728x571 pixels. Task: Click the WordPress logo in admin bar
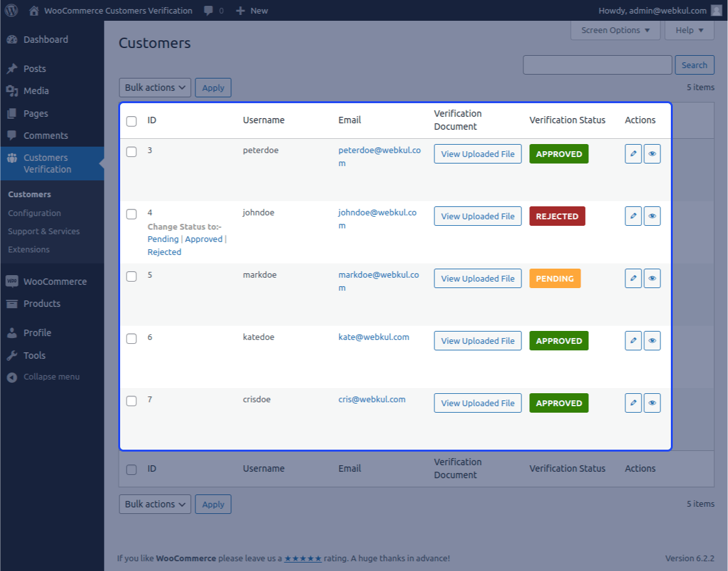[11, 10]
